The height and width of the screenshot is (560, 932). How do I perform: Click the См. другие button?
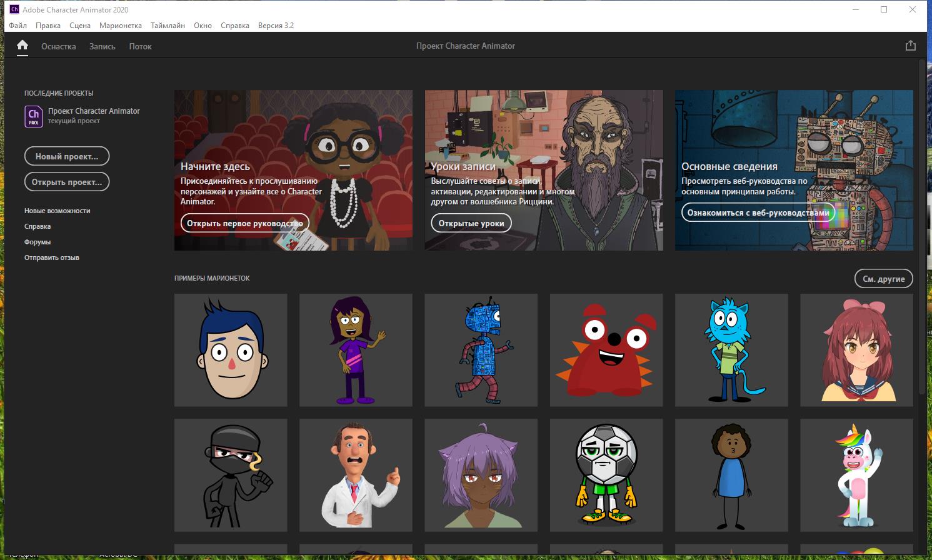(x=884, y=279)
